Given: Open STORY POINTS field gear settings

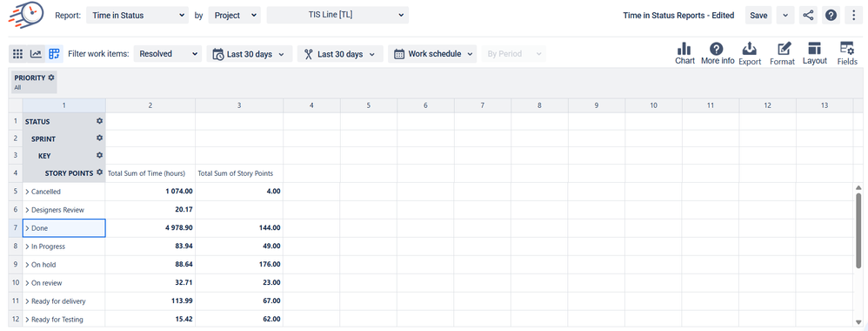Looking at the screenshot, I should pyautogui.click(x=100, y=172).
